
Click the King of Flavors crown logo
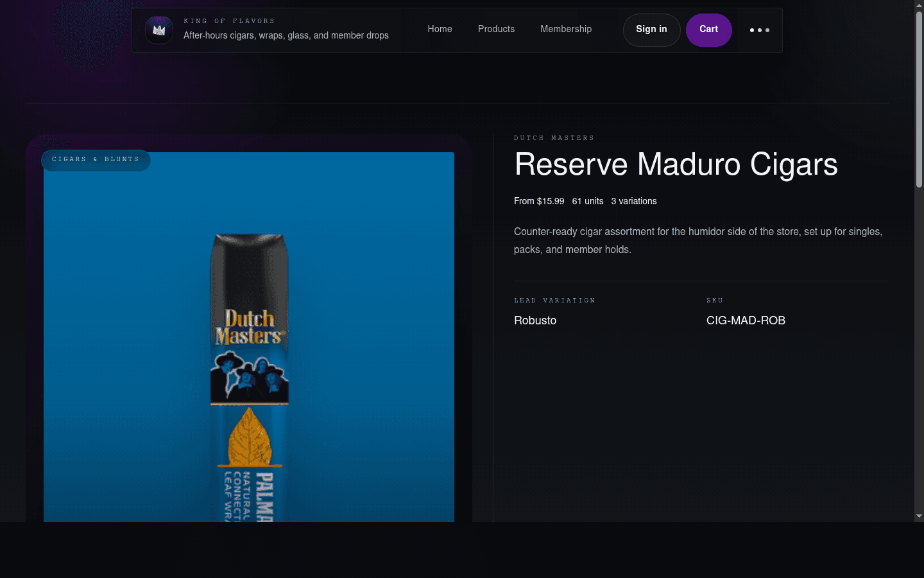[159, 30]
